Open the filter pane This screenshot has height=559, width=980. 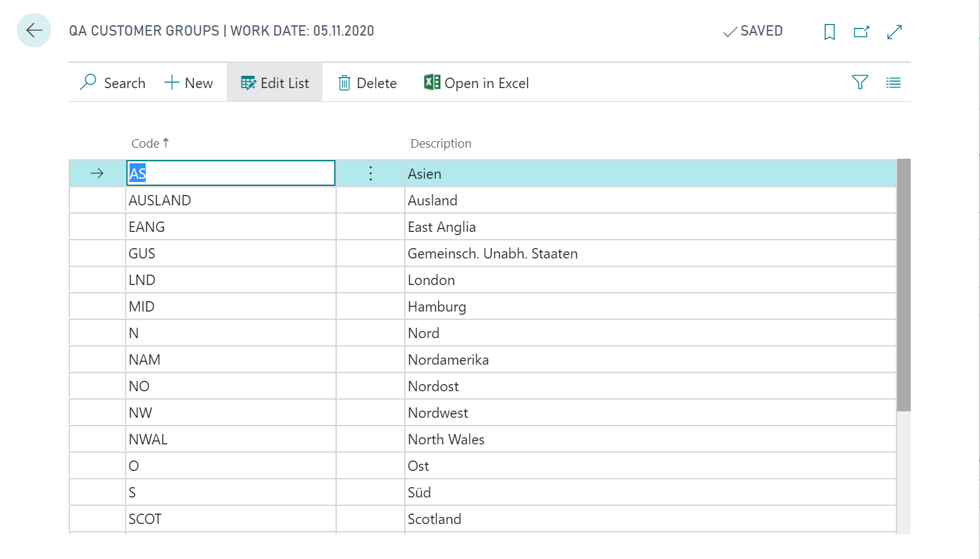point(860,82)
